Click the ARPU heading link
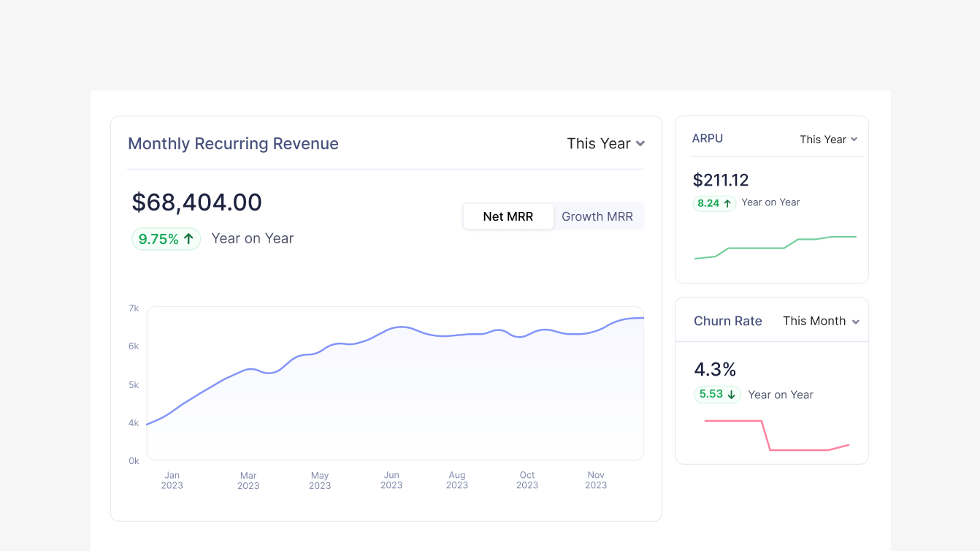The image size is (980, 551). (707, 138)
